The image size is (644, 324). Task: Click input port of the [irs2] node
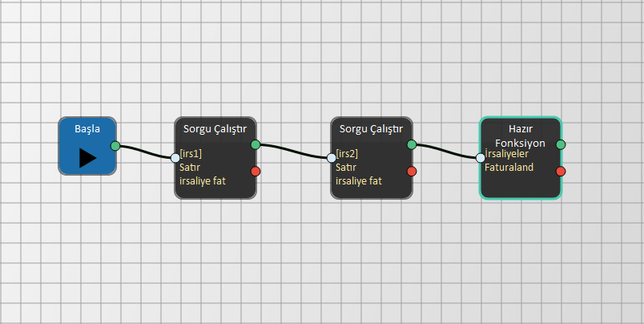[x=332, y=158]
